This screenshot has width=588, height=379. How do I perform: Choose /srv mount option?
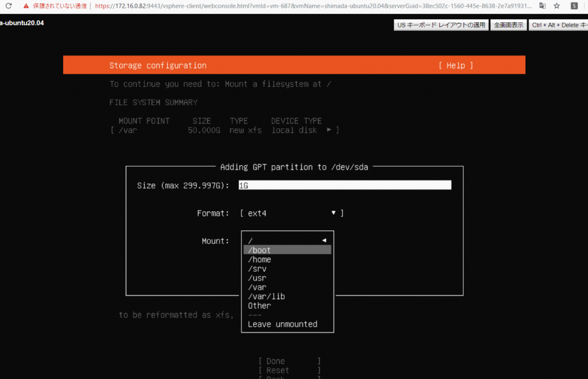coord(287,269)
